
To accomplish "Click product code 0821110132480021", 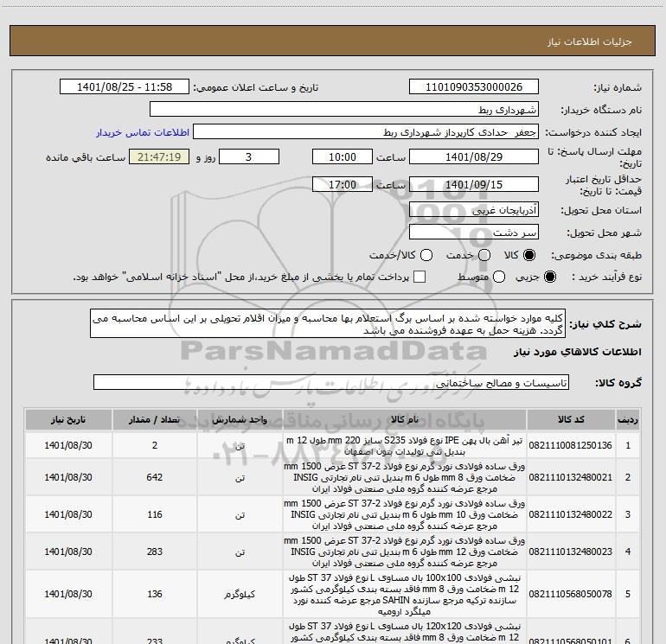I will pos(571,477).
